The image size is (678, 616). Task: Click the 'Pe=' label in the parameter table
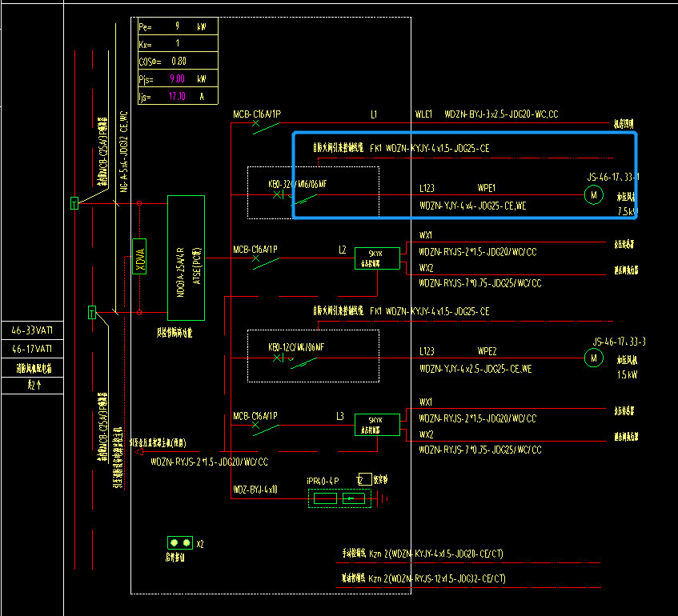click(145, 27)
